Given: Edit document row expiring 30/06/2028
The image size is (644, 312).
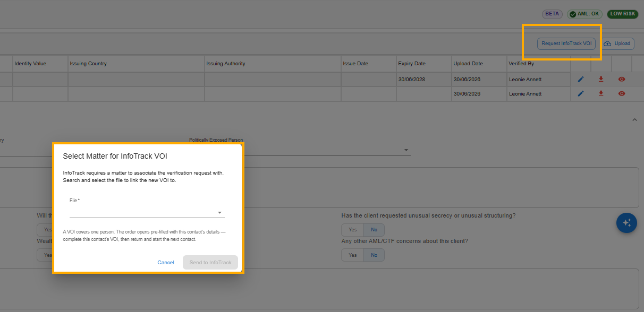Looking at the screenshot, I should (581, 79).
